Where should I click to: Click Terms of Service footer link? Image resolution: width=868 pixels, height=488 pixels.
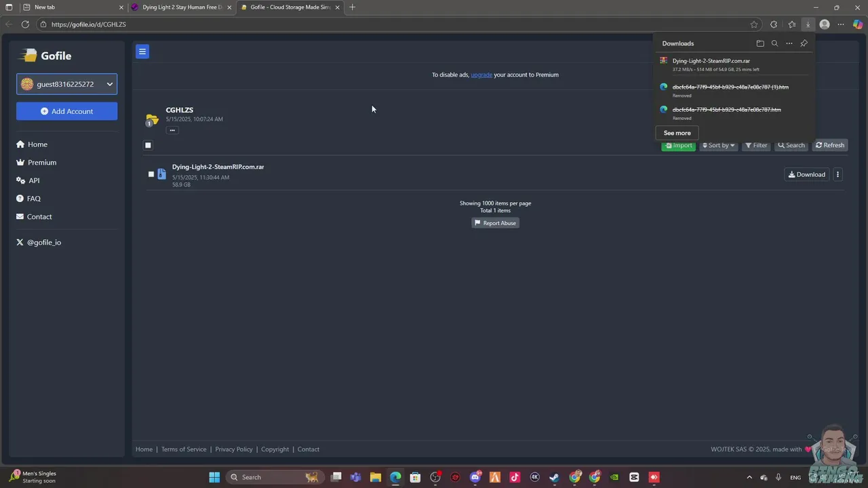[x=184, y=449]
